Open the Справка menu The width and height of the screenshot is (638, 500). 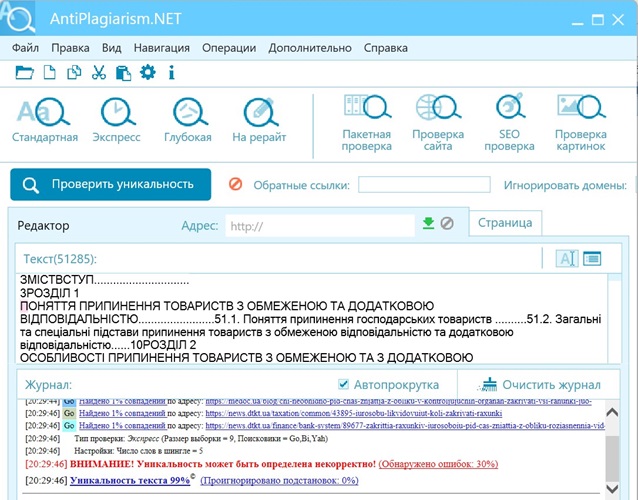[x=386, y=48]
